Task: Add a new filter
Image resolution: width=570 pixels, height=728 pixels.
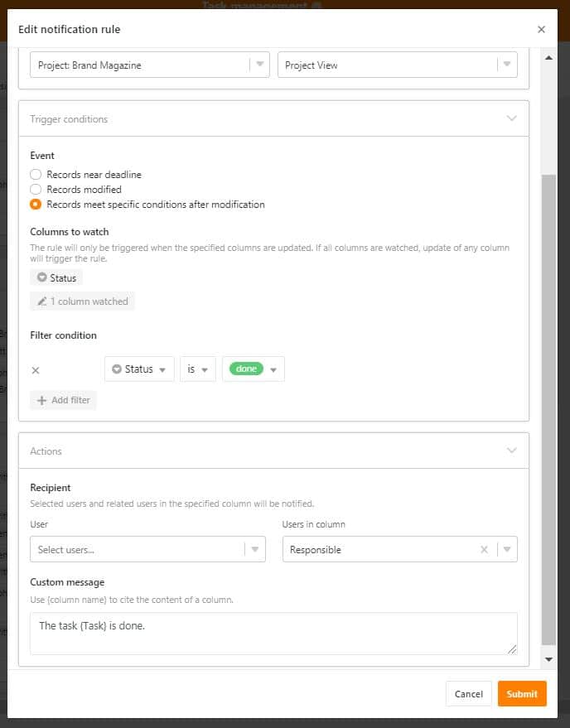Action: [x=63, y=400]
